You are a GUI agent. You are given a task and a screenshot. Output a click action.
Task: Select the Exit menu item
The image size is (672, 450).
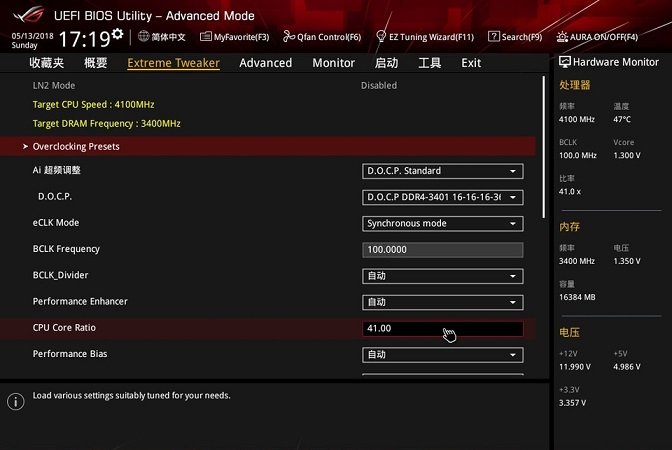pyautogui.click(x=471, y=63)
